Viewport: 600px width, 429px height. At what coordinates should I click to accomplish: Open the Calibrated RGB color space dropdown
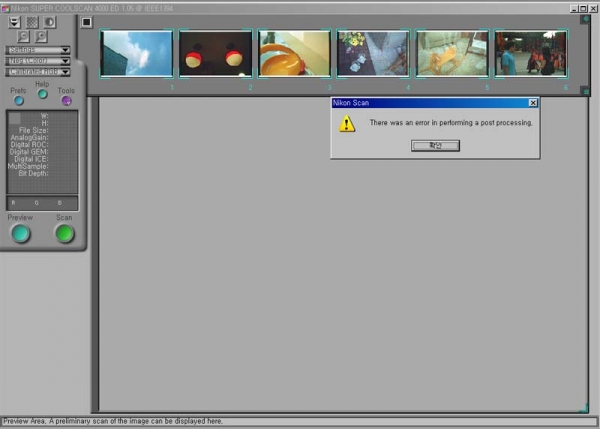[x=39, y=71]
